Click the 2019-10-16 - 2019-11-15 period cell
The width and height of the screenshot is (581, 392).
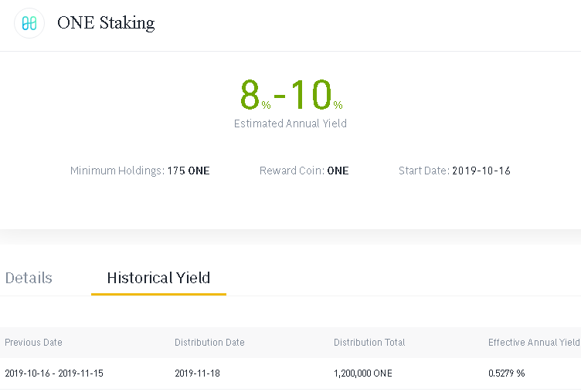54,373
